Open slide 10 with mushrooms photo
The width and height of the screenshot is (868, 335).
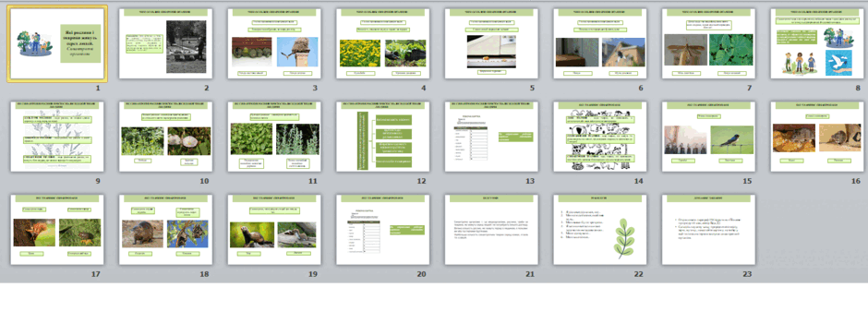pos(165,137)
